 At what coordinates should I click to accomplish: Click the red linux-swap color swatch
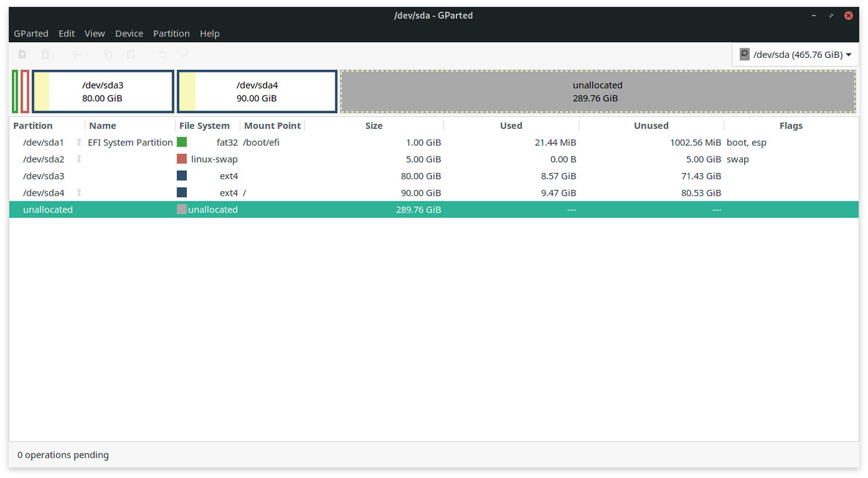[182, 159]
